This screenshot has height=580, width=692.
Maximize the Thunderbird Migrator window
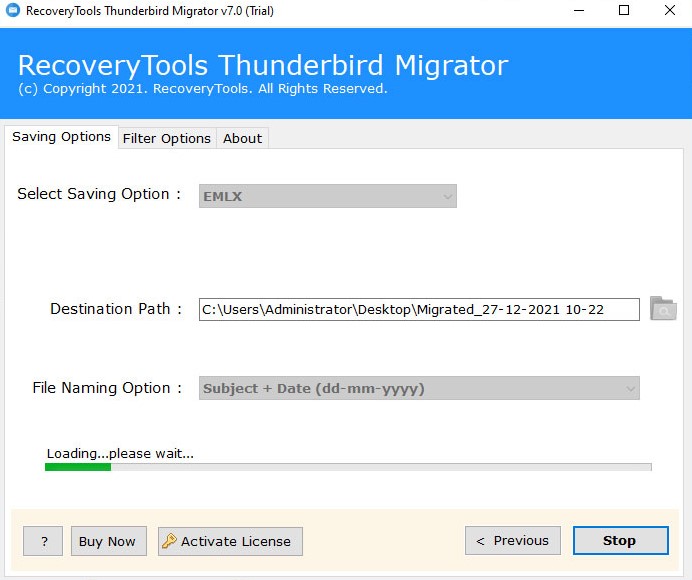(x=624, y=10)
